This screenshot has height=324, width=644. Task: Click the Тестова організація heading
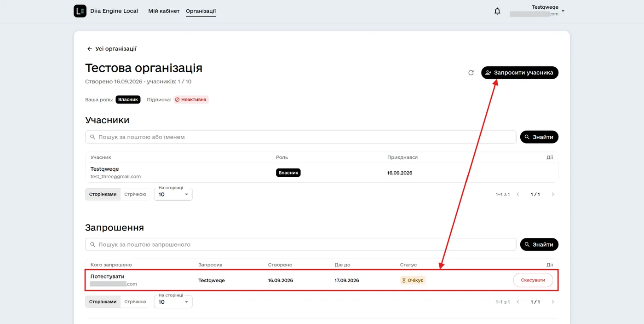(x=144, y=68)
